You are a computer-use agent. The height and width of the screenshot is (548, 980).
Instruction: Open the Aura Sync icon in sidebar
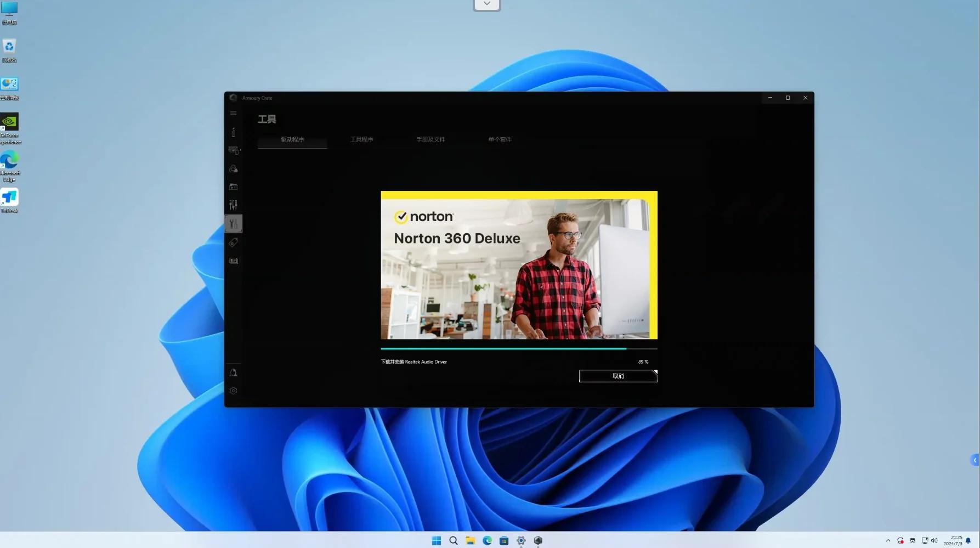click(x=233, y=168)
